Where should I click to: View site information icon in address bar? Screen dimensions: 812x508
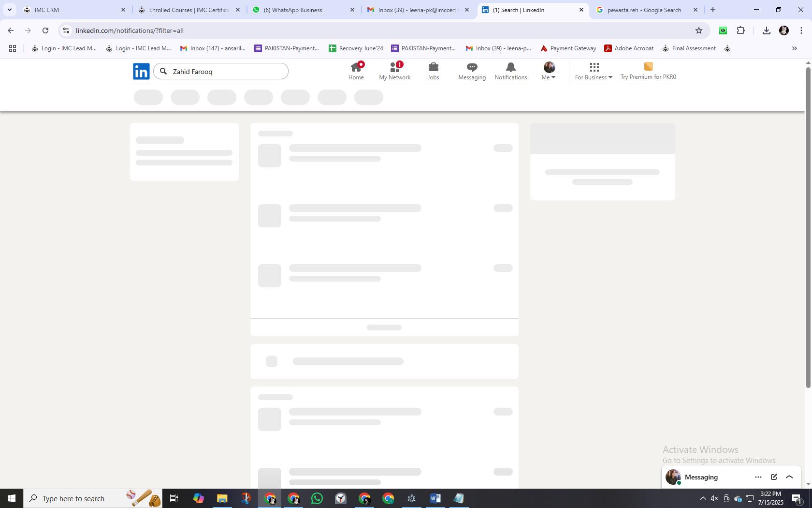point(66,30)
